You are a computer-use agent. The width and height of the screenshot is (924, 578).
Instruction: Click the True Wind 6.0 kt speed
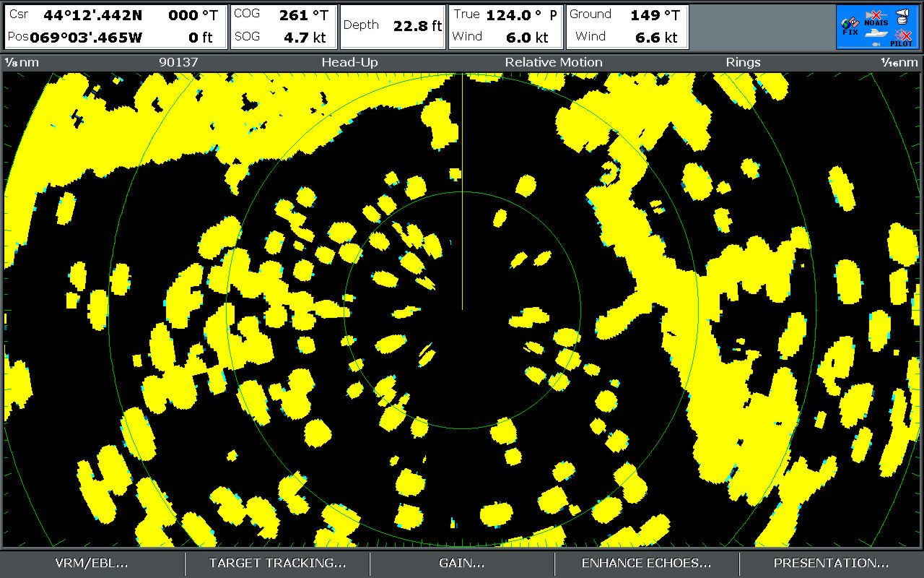pos(527,38)
